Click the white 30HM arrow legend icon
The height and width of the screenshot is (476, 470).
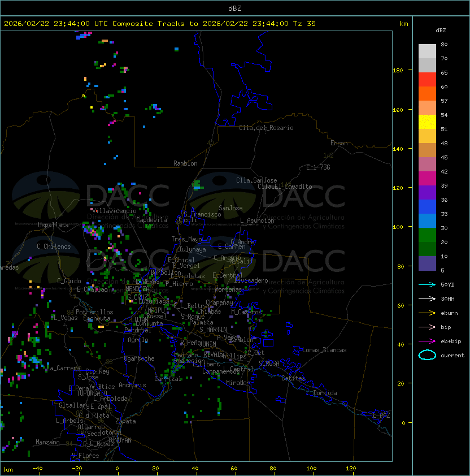coord(427,299)
